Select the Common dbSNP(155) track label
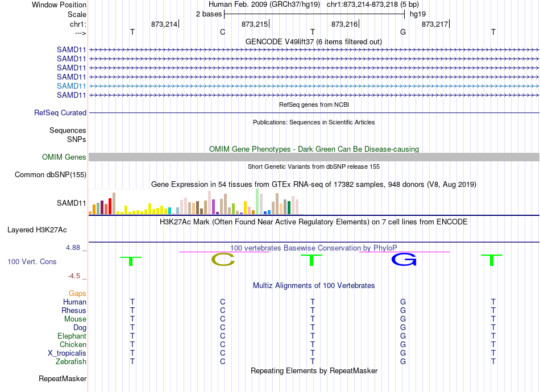 pos(51,175)
